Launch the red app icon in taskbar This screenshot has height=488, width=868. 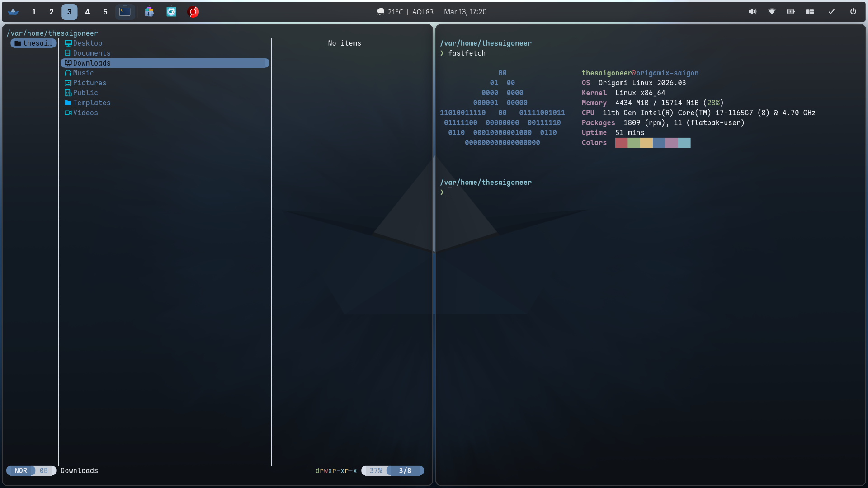[x=193, y=12]
